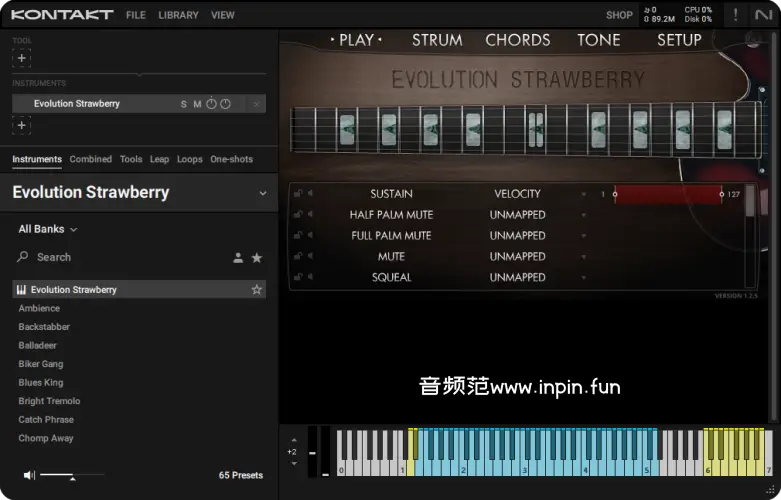Solo the Evolution Strawberry instrument
This screenshot has height=500, width=781.
183,104
